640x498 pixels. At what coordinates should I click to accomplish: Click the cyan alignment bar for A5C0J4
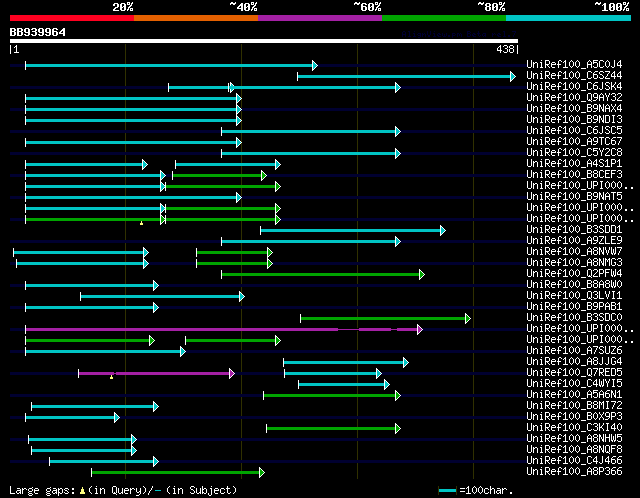tap(169, 65)
